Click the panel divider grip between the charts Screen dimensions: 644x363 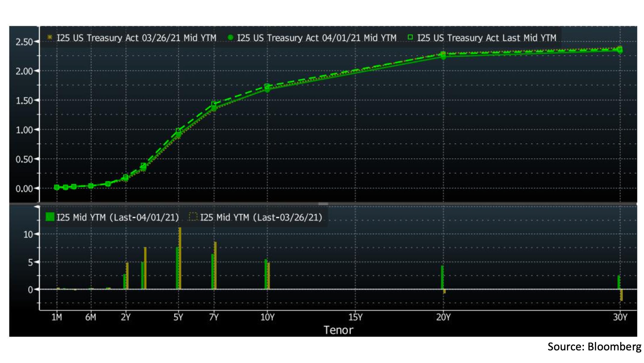tap(323, 204)
